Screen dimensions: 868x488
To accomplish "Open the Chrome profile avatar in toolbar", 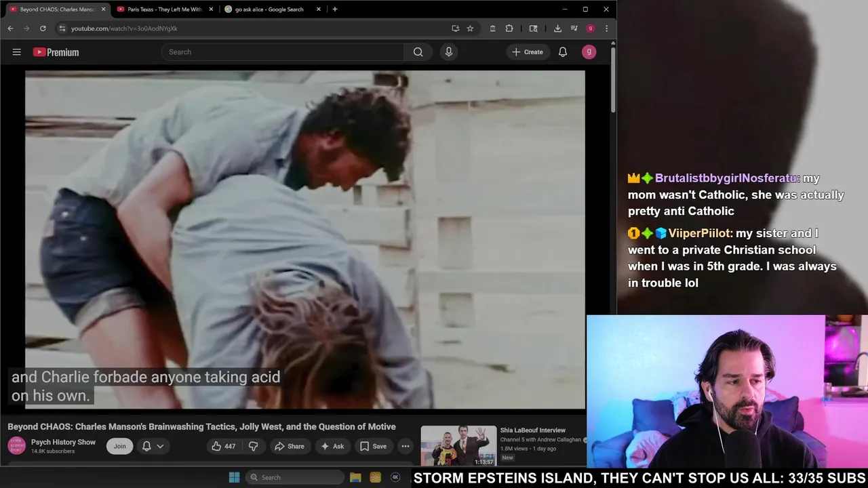I will pos(590,28).
